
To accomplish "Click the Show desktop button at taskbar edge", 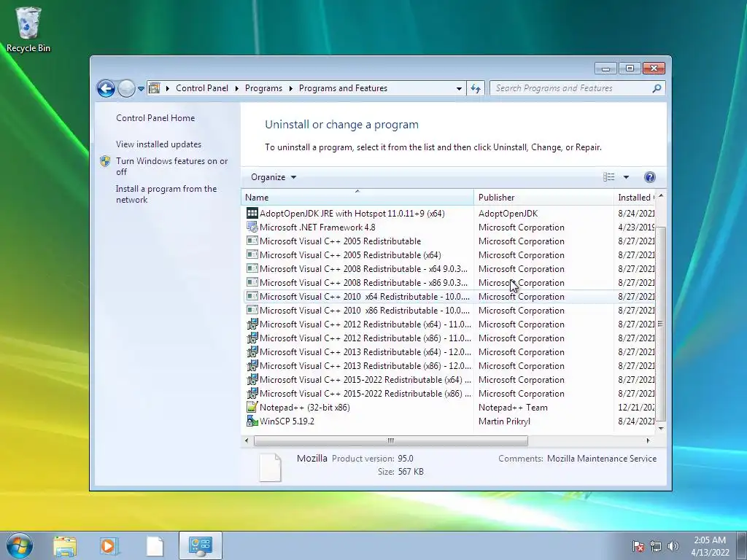I will (x=743, y=545).
